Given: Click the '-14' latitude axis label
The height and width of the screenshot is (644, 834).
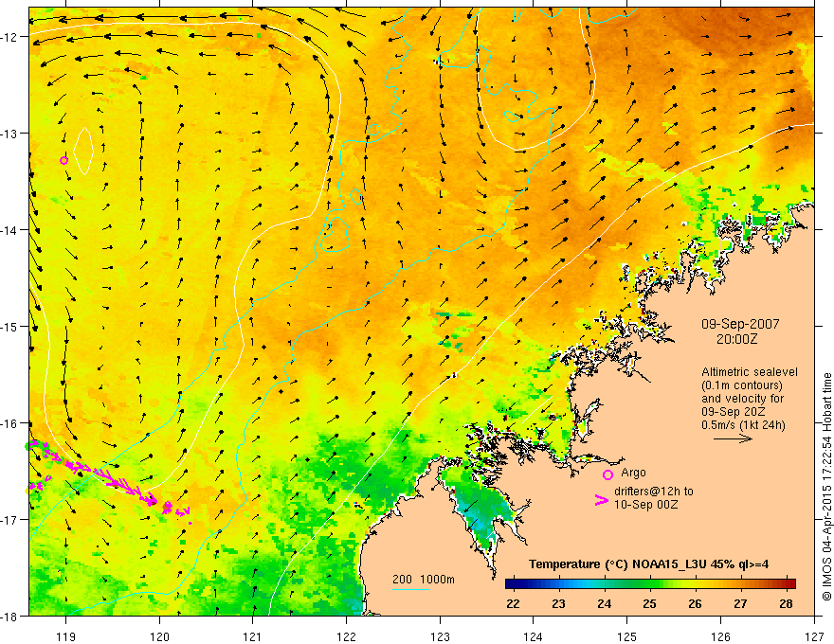Looking at the screenshot, I should (10, 230).
